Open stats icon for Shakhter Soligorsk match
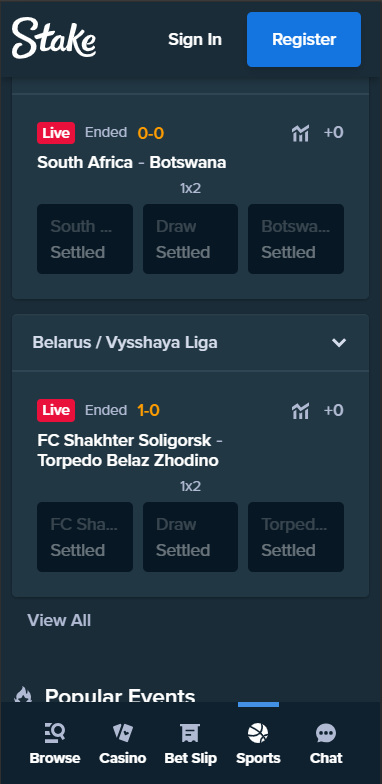This screenshot has width=382, height=784. click(x=300, y=411)
